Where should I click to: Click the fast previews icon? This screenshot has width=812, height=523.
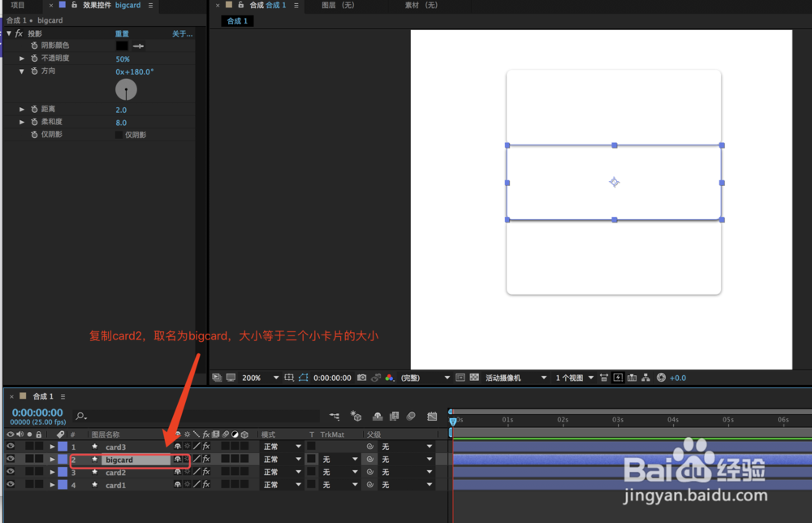click(618, 378)
